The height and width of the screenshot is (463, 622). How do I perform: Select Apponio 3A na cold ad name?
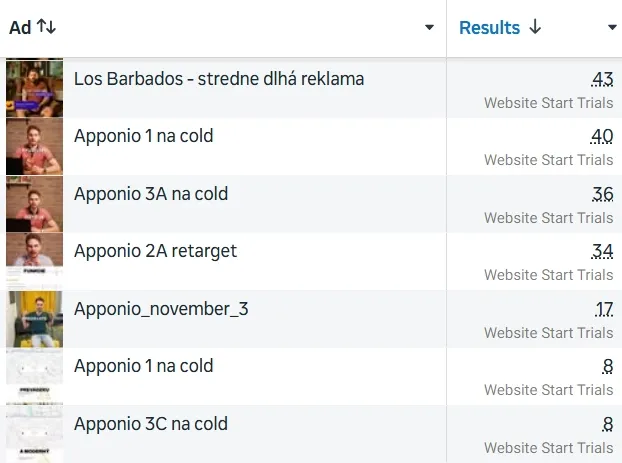151,194
